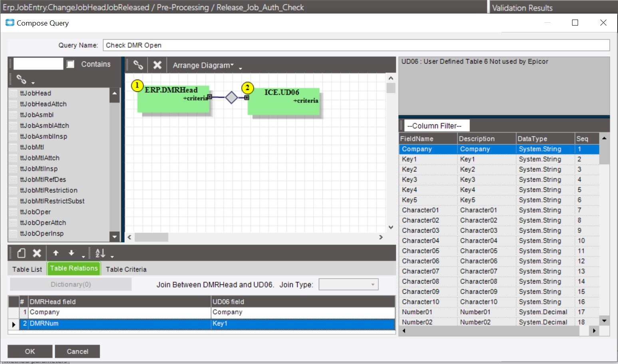Click the ttJobOper table icon
Viewport: 618px width, 364px height.
(14, 212)
